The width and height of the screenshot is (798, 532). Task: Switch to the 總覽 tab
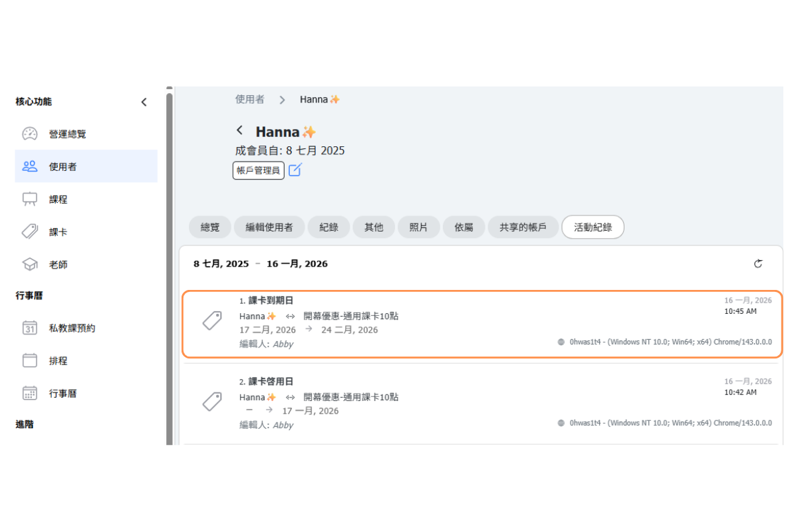click(x=209, y=227)
